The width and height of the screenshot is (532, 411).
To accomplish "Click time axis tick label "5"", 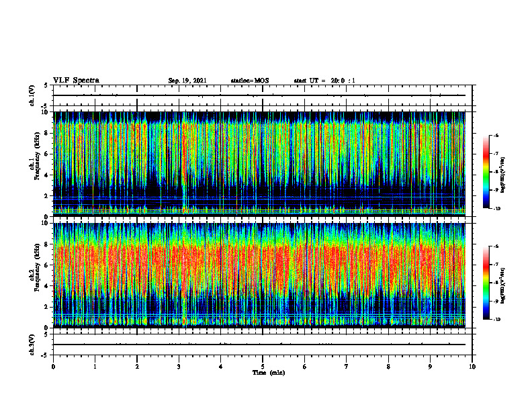I will tap(263, 367).
